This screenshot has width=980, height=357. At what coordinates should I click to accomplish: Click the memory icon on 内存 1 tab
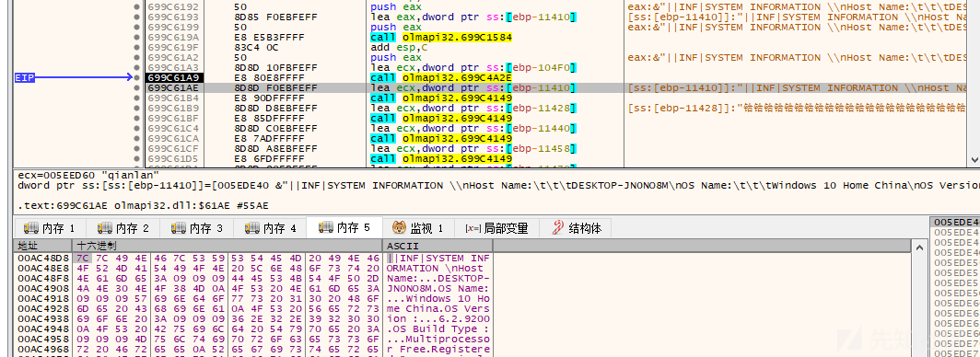coord(30,228)
